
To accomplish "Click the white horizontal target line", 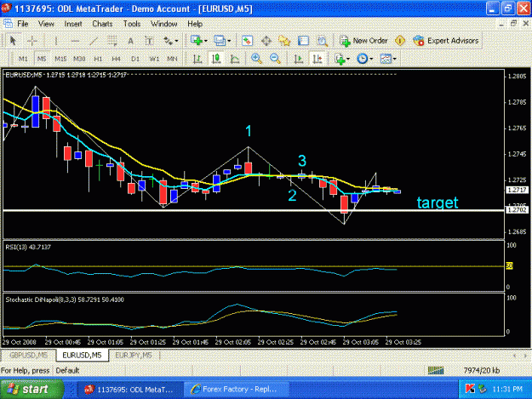I will 253,210.
